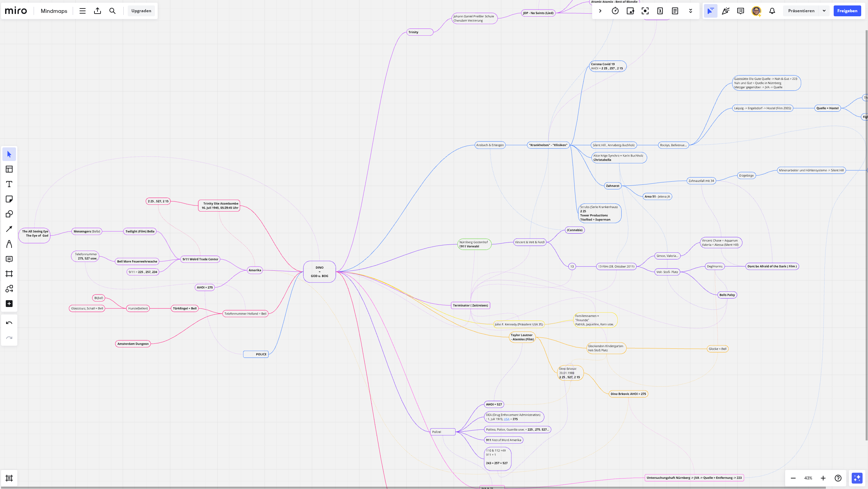Screen dimensions: 868x489
Task: Open the notes panel icon
Action: [675, 11]
